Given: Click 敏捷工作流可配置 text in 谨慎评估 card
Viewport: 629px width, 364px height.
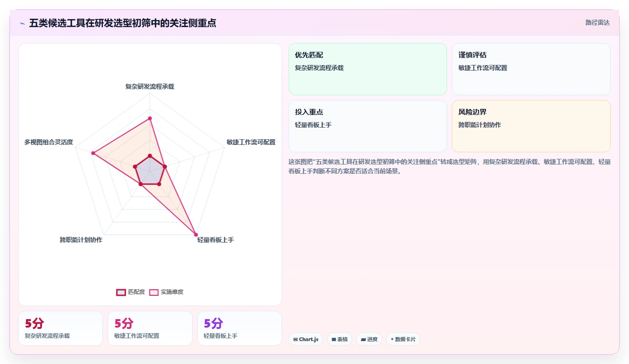Looking at the screenshot, I should click(x=483, y=68).
